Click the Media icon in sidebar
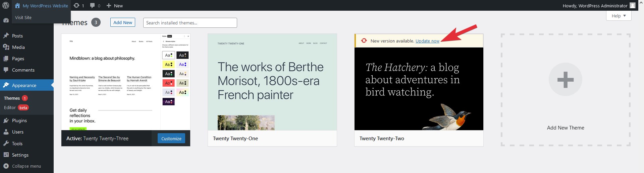 coord(6,47)
